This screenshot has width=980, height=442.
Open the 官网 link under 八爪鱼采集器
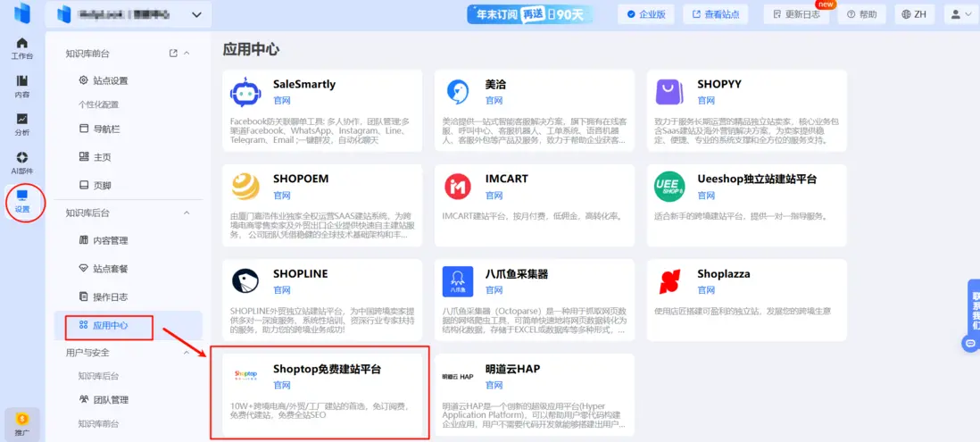point(494,290)
